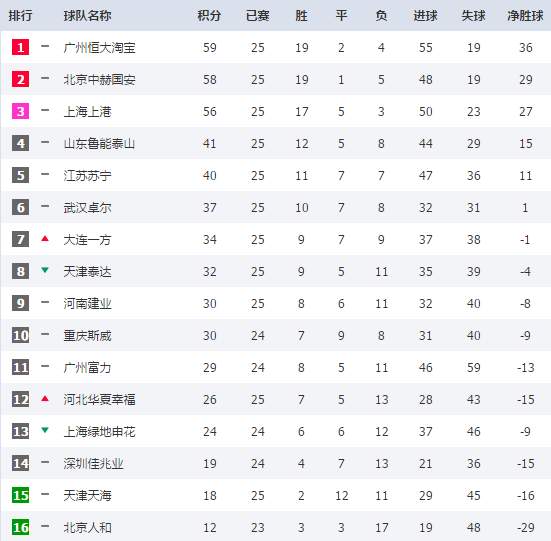The width and height of the screenshot is (551, 541).
Task: Select the 净胜球 column header
Action: pyautogui.click(x=525, y=16)
